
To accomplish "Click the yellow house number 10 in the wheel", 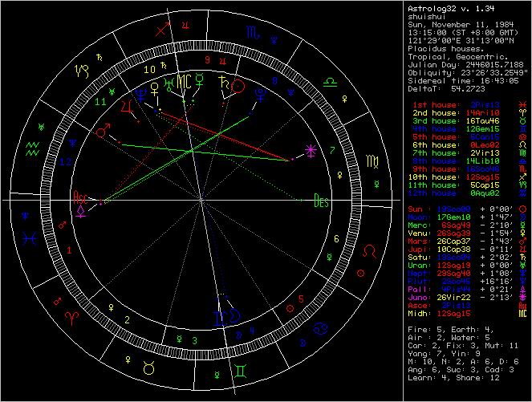I will (x=149, y=70).
